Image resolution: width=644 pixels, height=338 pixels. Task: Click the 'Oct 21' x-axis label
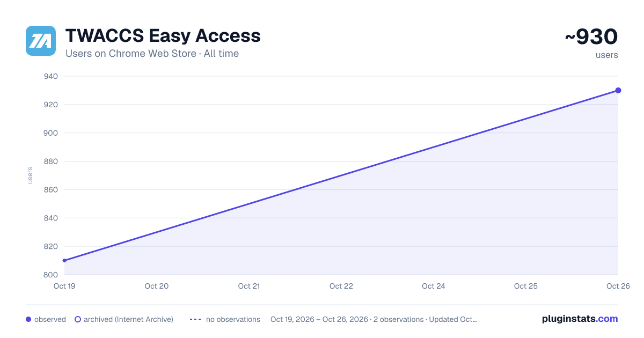(x=249, y=286)
